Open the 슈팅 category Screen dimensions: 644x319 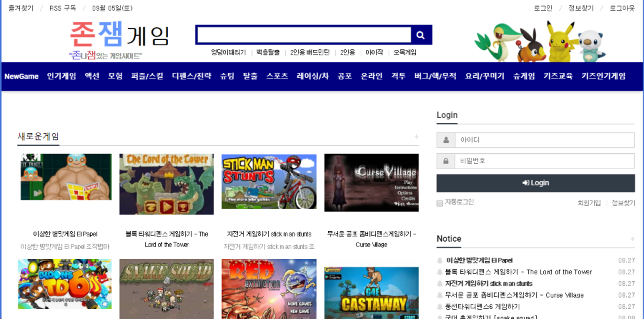227,77
